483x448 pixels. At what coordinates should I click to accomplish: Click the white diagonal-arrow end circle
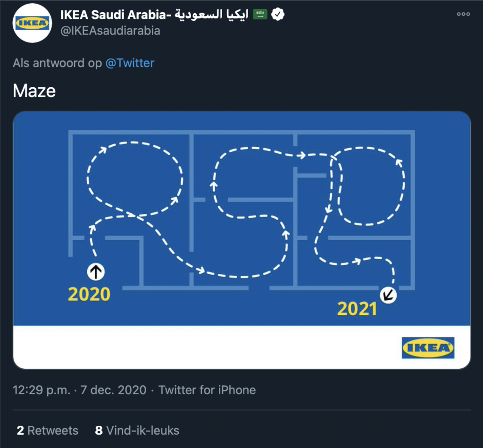pyautogui.click(x=389, y=296)
